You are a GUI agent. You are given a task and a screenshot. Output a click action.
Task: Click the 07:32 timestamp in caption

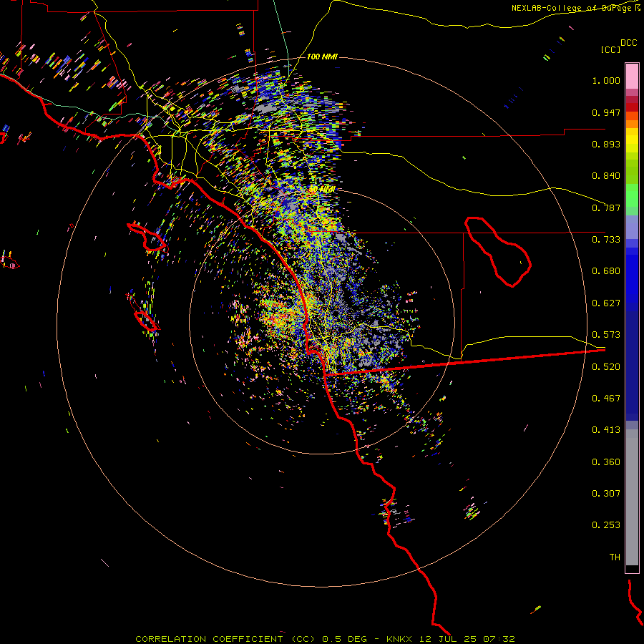pos(498,639)
